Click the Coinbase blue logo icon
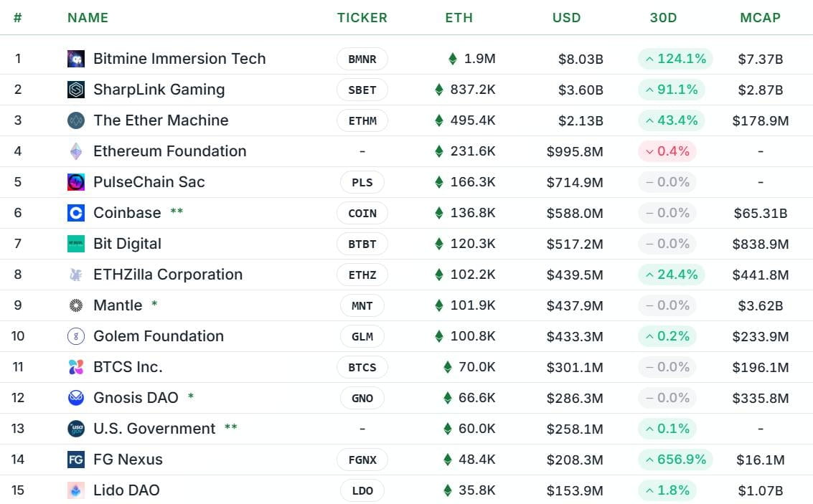 [76, 213]
